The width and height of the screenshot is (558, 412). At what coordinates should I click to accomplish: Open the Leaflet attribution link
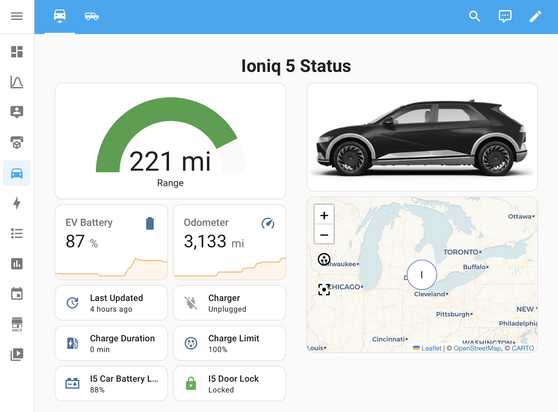(x=427, y=348)
